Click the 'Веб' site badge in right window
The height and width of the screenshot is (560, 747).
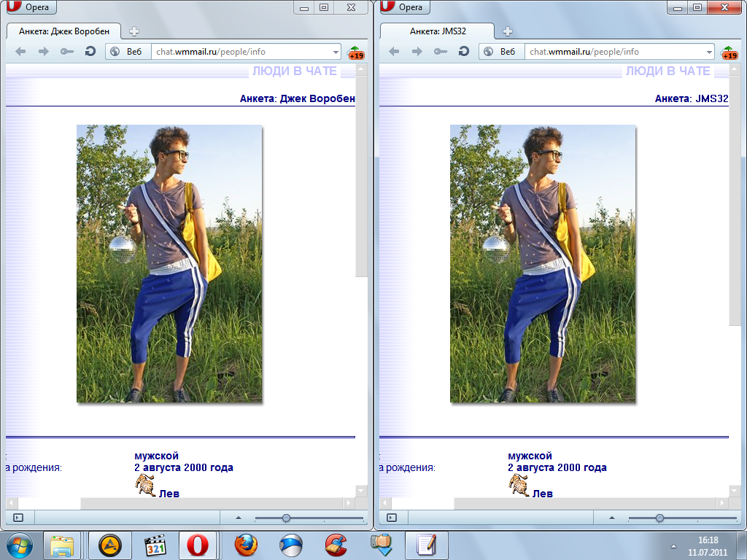(x=500, y=52)
